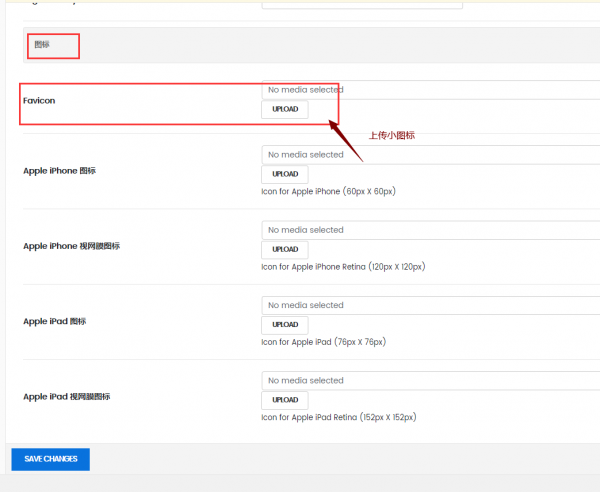This screenshot has width=600, height=492.
Task: Select the Apple iPhone 视网膜图标 media field
Action: pyautogui.click(x=430, y=230)
